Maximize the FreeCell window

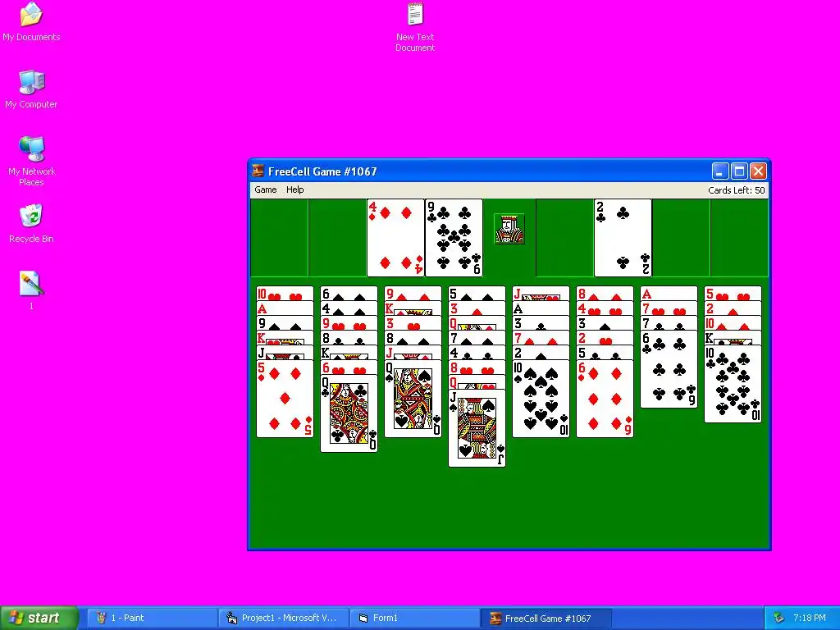[x=739, y=171]
